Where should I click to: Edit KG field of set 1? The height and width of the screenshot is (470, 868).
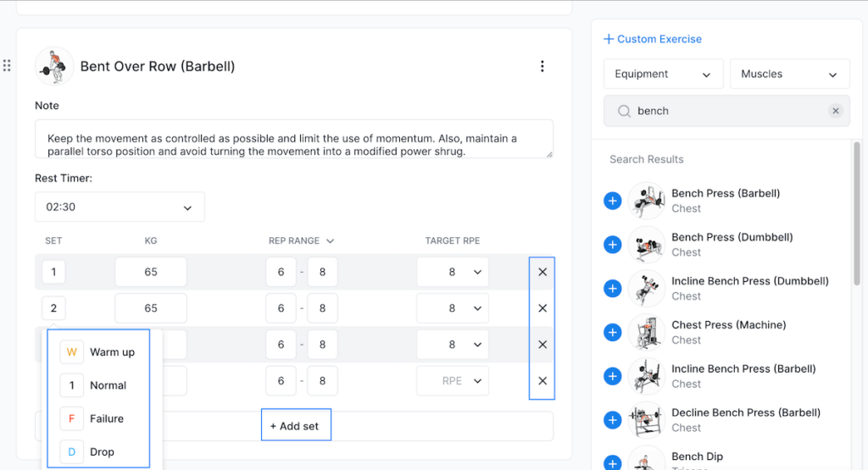[151, 272]
